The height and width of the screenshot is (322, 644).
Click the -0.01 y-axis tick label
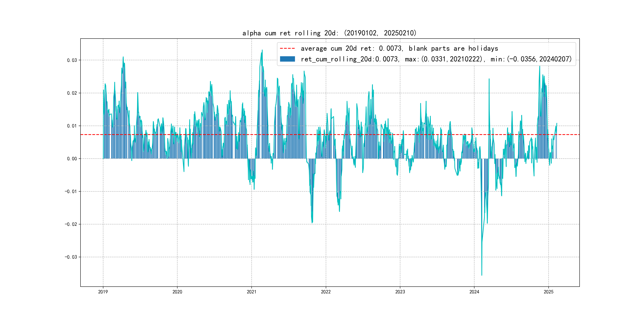[x=71, y=191]
